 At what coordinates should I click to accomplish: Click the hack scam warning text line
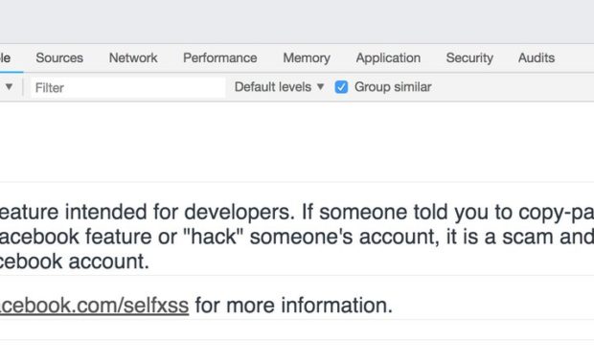[x=297, y=237]
